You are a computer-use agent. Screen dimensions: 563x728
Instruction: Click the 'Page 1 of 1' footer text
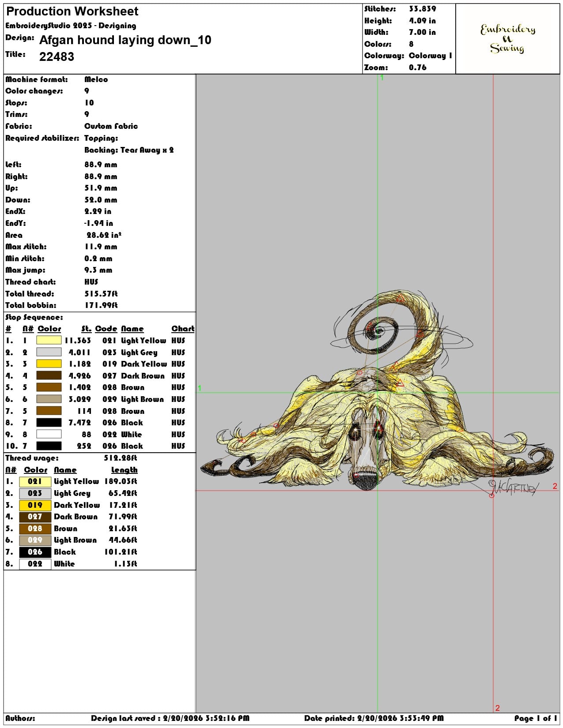click(x=536, y=718)
